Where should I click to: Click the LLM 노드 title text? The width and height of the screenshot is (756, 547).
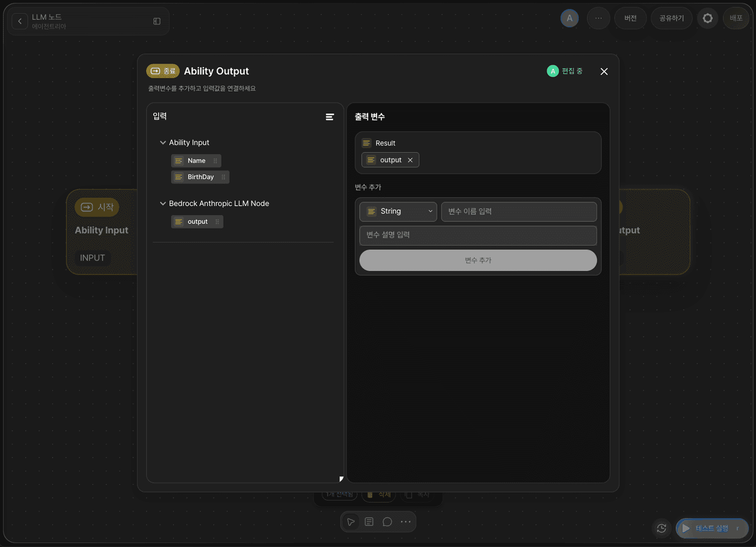[47, 17]
